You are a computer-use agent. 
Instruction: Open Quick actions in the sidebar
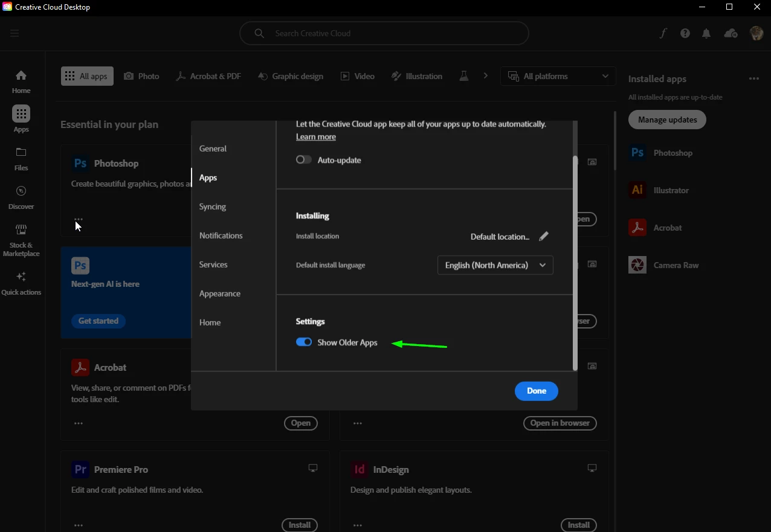click(x=21, y=283)
